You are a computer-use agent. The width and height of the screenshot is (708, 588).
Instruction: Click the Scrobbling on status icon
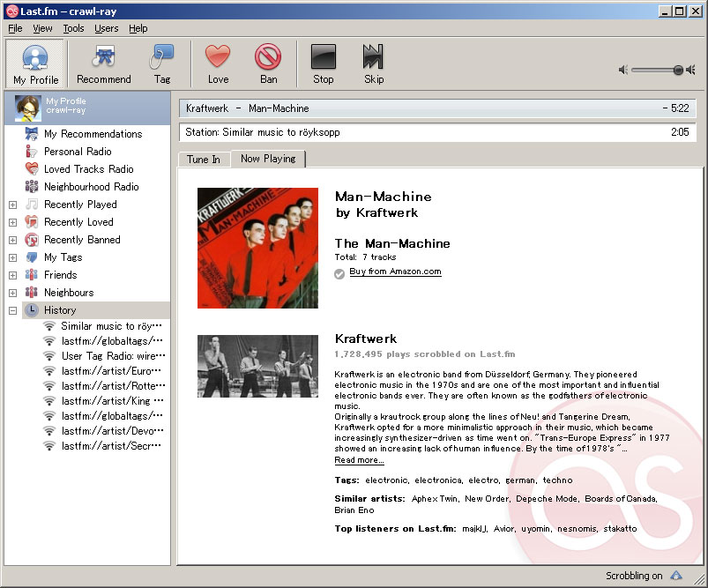(676, 576)
